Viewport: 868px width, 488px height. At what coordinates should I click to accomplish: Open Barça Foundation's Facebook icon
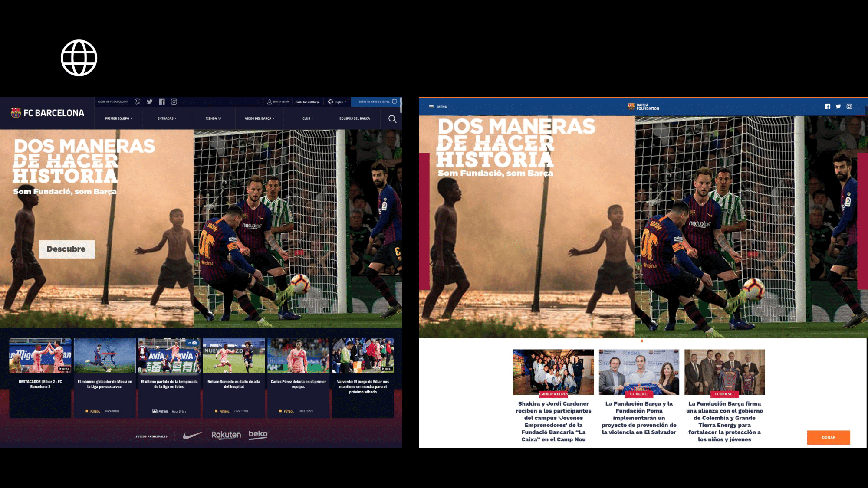(828, 106)
